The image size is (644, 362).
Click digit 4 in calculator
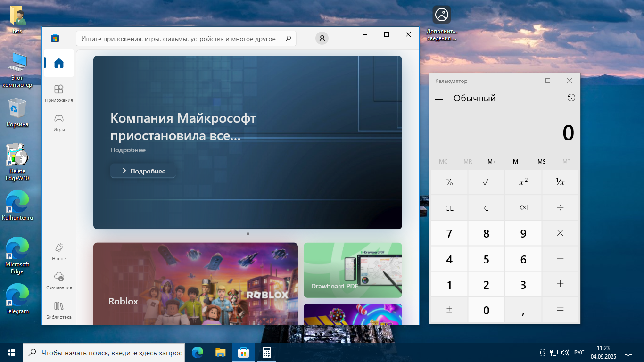449,258
